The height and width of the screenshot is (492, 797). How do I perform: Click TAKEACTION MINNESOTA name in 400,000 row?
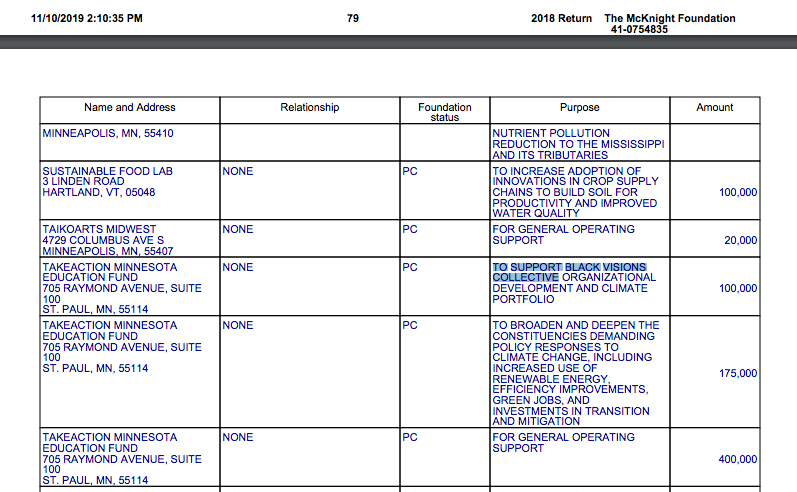pyautogui.click(x=110, y=437)
